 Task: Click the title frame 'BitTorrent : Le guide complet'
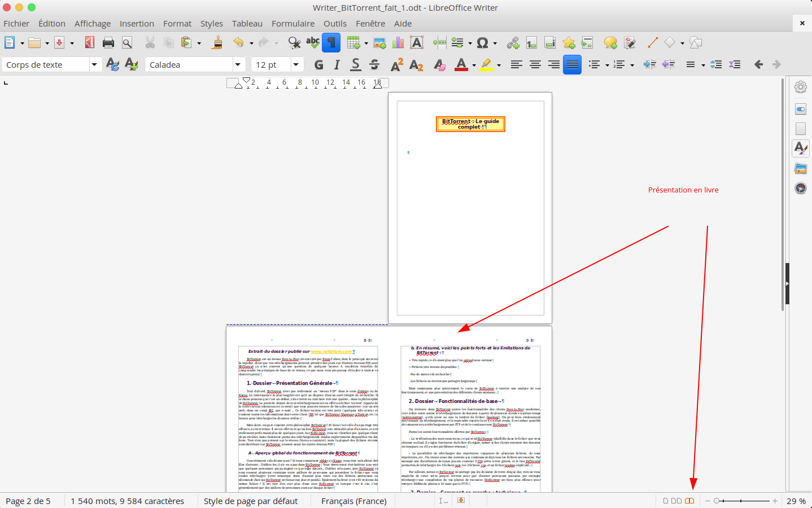470,124
